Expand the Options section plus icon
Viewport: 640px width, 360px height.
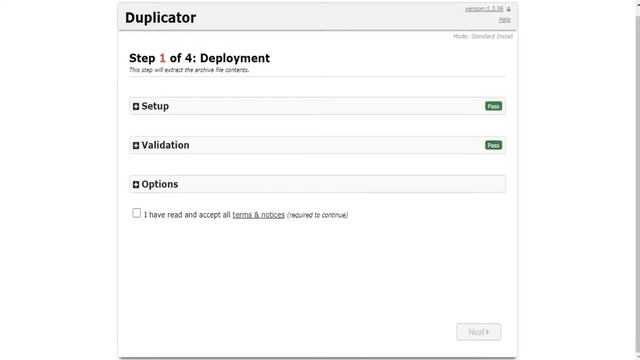136,184
